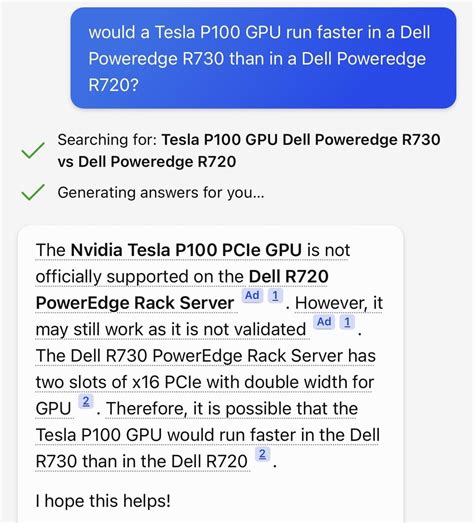Screen dimensions: 474x523
Task: Click the bold search query 'Tesla P100 GPU Dell Poweredge R730'
Action: point(301,140)
